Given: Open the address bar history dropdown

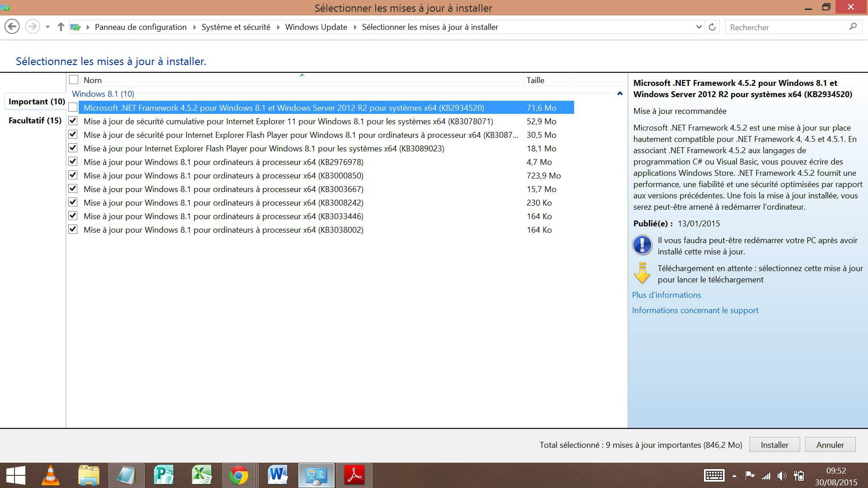Looking at the screenshot, I should point(699,27).
